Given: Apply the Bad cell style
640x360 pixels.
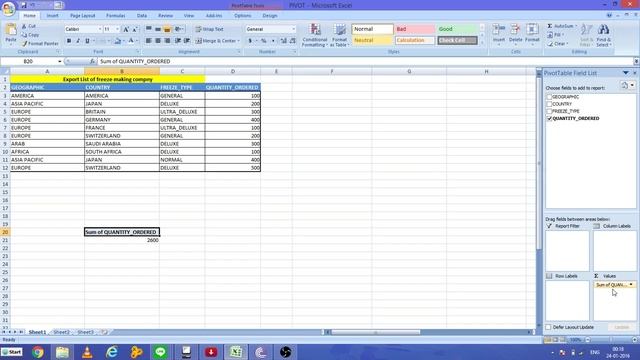Looking at the screenshot, I should pos(414,29).
